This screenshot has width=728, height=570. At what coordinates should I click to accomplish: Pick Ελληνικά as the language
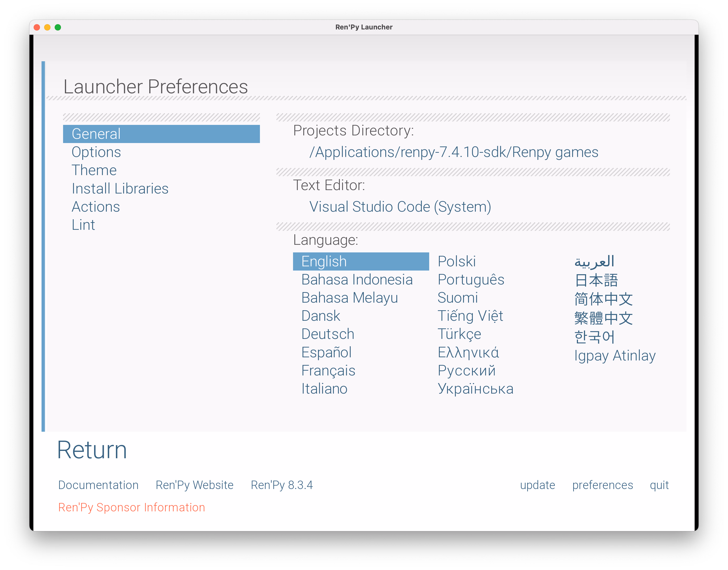pyautogui.click(x=468, y=352)
